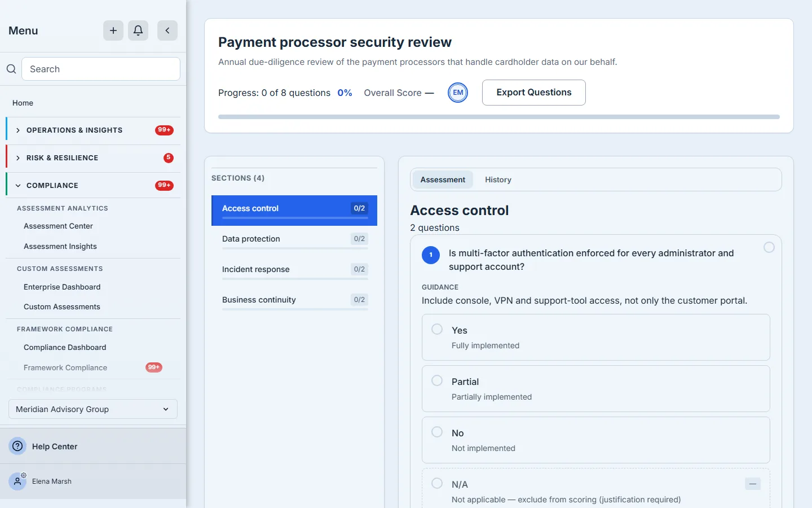The height and width of the screenshot is (508, 812).
Task: Open Compliance Dashboard link
Action: [x=65, y=347]
